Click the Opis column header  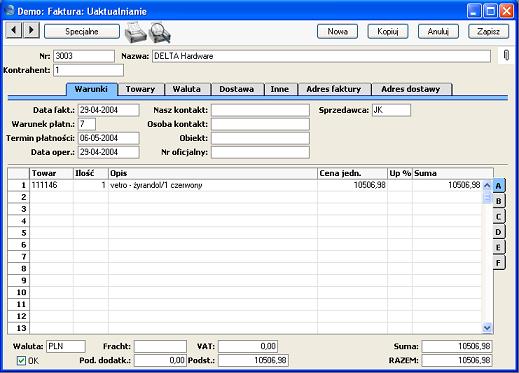(x=213, y=173)
